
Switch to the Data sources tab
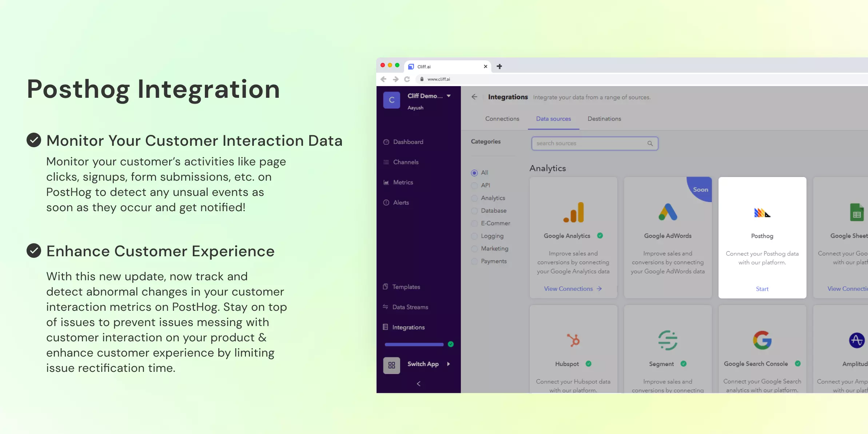pos(553,119)
